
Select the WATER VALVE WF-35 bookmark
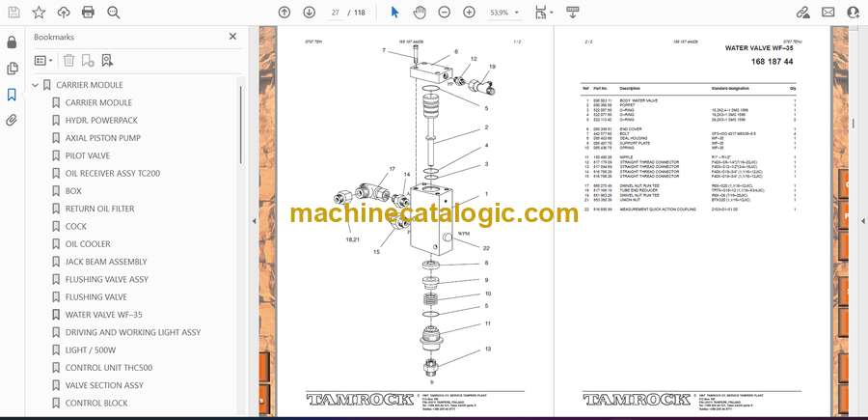(x=103, y=315)
